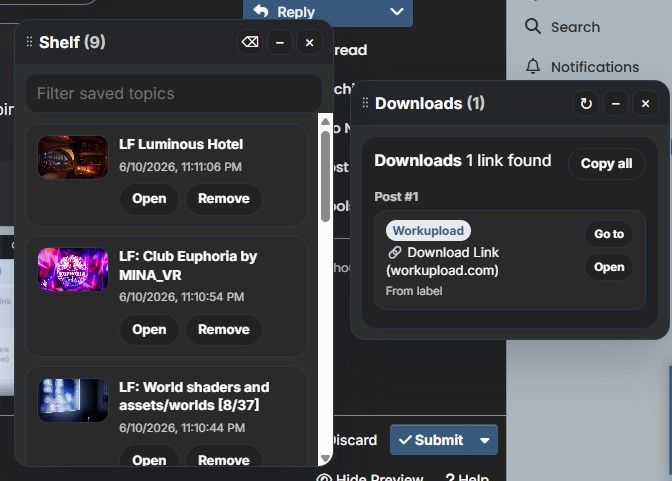Copy all download links
672x481 pixels.
point(606,163)
